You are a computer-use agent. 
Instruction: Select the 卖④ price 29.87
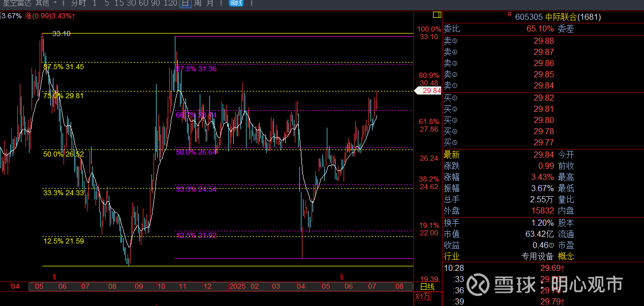pyautogui.click(x=543, y=52)
